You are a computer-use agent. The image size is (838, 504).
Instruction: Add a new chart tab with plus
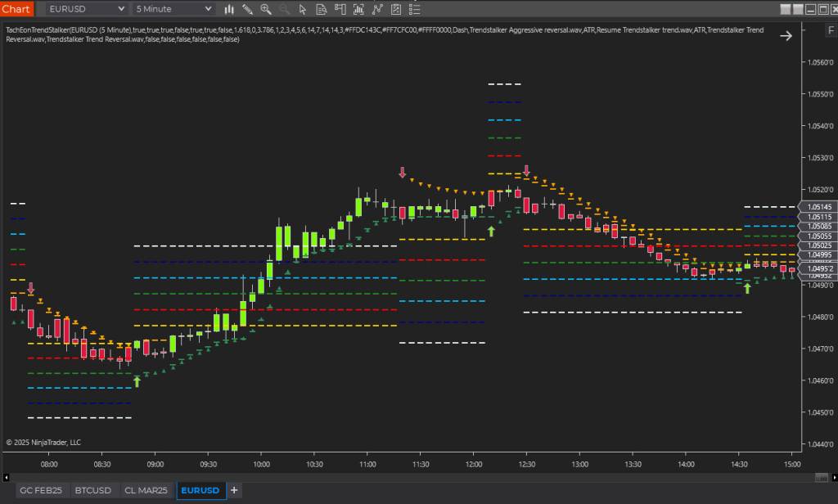point(234,490)
